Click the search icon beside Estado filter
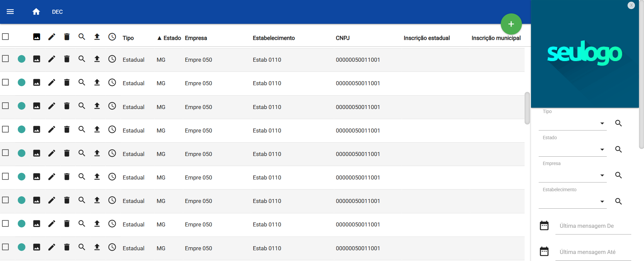The height and width of the screenshot is (261, 644). click(x=619, y=149)
